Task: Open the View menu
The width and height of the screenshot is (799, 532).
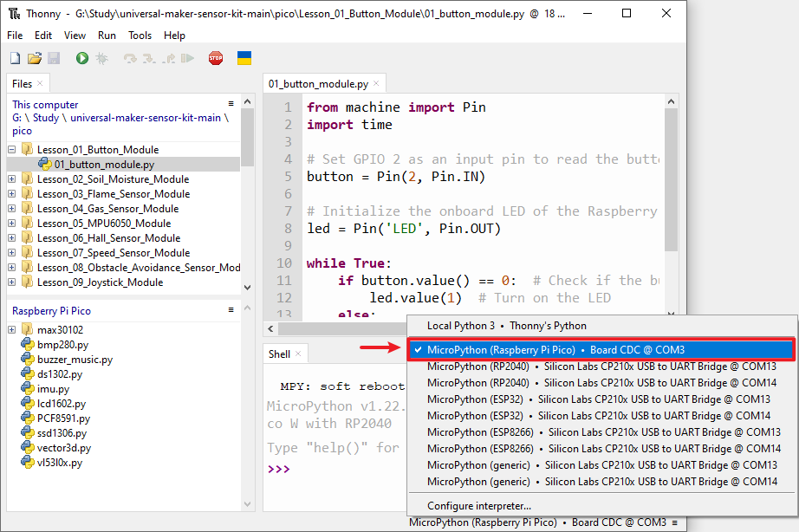Action: 75,36
